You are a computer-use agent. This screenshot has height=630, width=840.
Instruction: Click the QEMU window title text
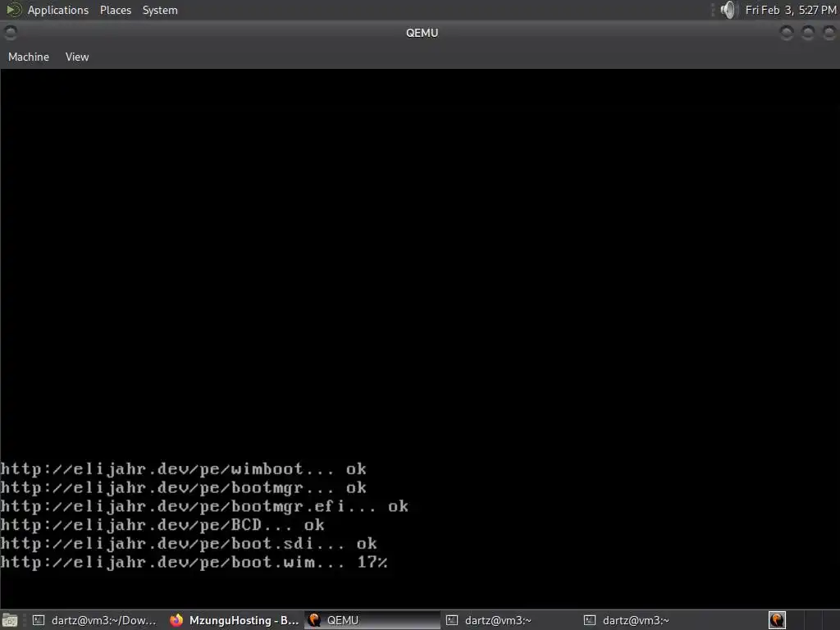pyautogui.click(x=422, y=33)
